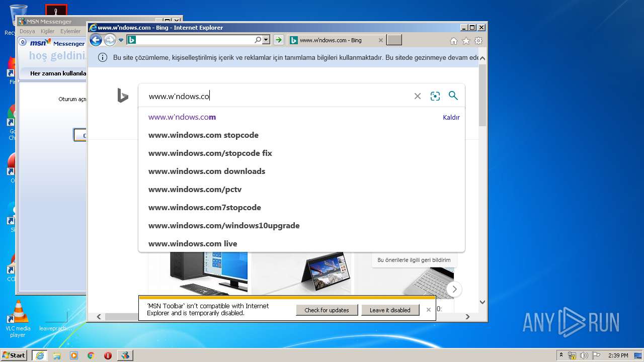
Task: Expand the address bar autocomplete dropdown
Action: click(x=266, y=40)
